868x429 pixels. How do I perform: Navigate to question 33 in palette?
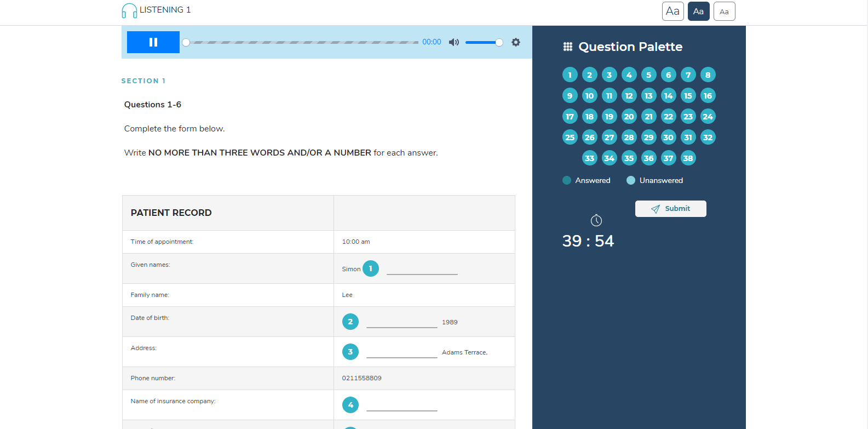click(x=590, y=158)
